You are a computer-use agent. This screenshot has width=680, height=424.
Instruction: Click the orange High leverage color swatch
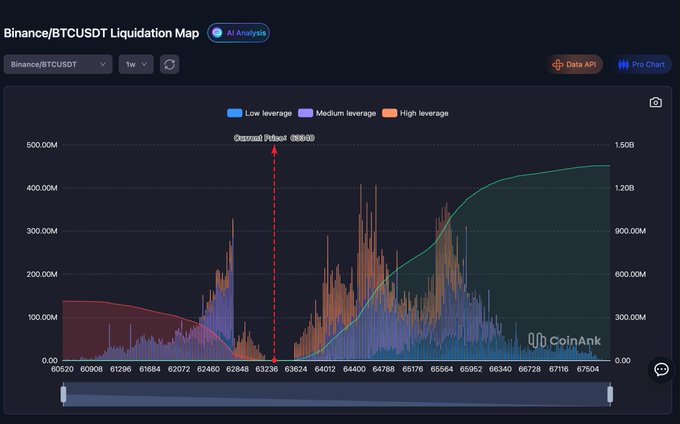pyautogui.click(x=389, y=113)
